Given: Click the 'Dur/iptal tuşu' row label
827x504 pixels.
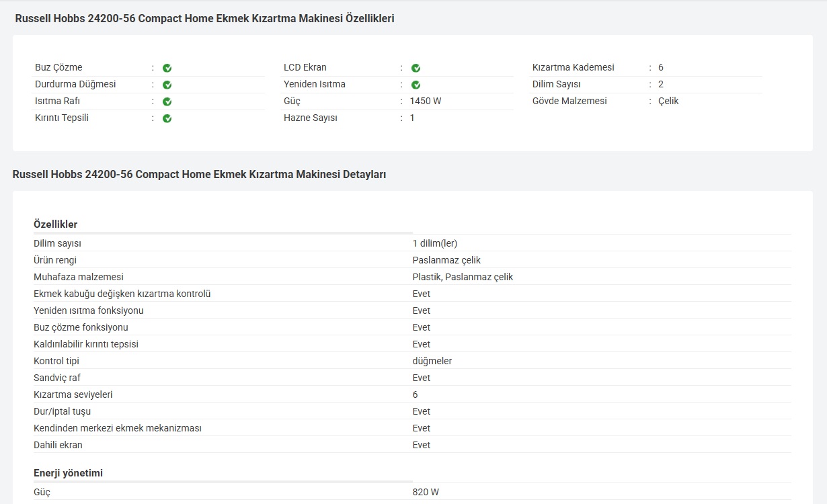Looking at the screenshot, I should (x=63, y=411).
